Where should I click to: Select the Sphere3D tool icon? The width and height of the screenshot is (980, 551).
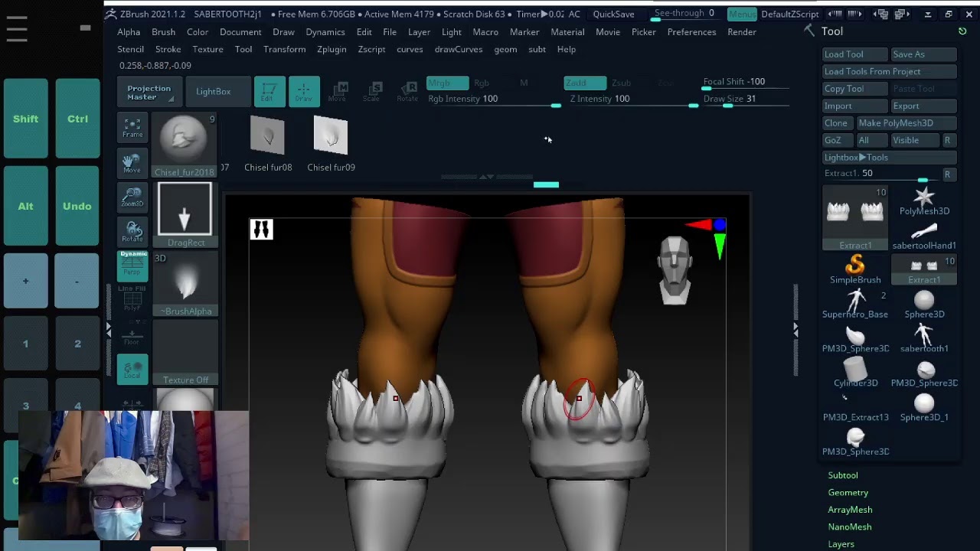click(924, 305)
